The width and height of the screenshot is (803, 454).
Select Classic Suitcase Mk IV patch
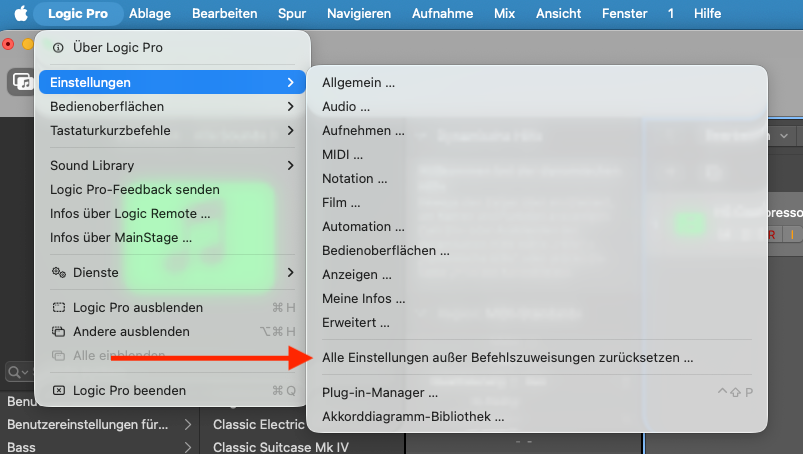click(x=281, y=447)
